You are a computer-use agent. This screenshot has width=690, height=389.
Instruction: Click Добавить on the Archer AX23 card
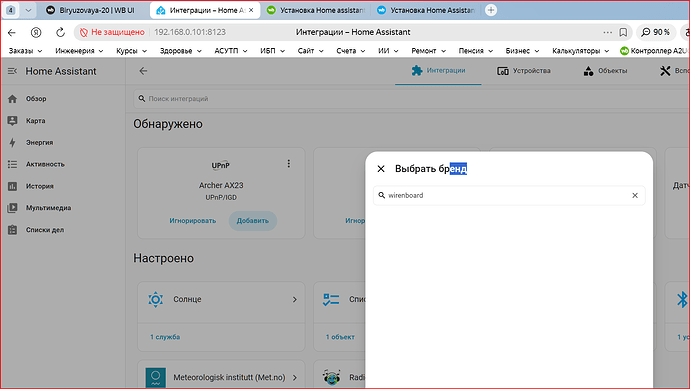253,221
